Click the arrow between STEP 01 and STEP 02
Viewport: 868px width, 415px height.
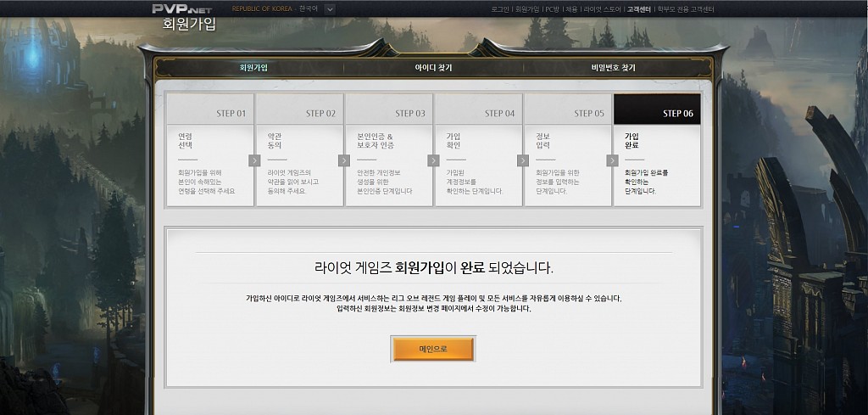(x=254, y=160)
